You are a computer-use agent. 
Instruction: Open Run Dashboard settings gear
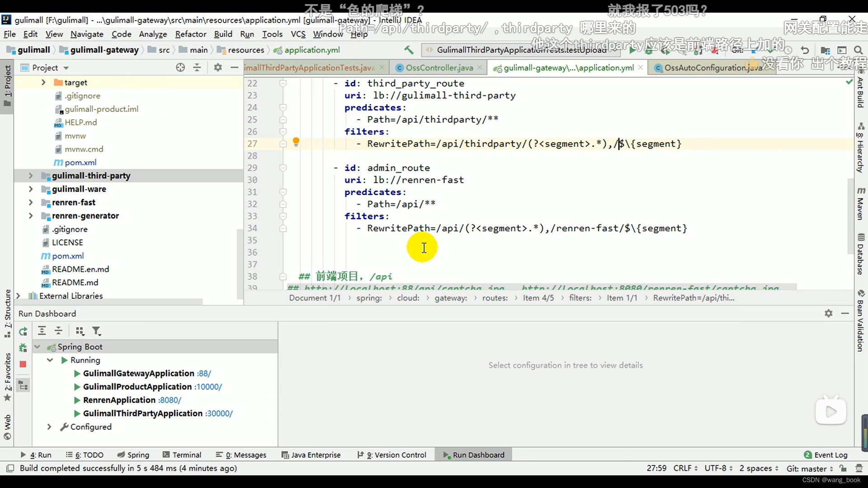828,314
